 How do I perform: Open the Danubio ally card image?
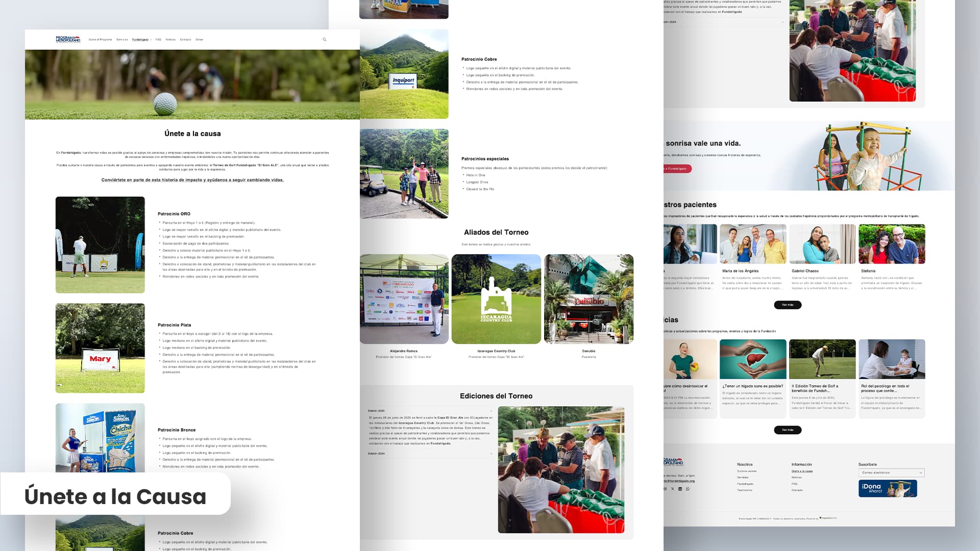tap(589, 299)
